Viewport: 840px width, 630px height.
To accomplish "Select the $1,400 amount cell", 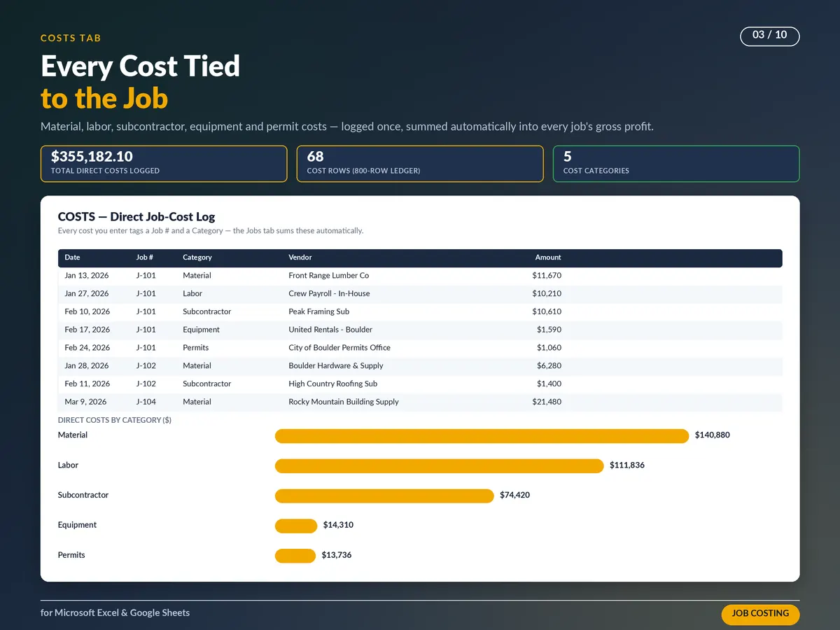I will [x=549, y=384].
